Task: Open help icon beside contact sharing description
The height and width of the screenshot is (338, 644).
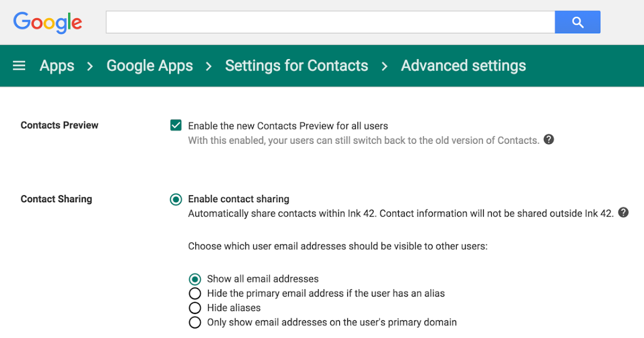Action: pos(623,212)
